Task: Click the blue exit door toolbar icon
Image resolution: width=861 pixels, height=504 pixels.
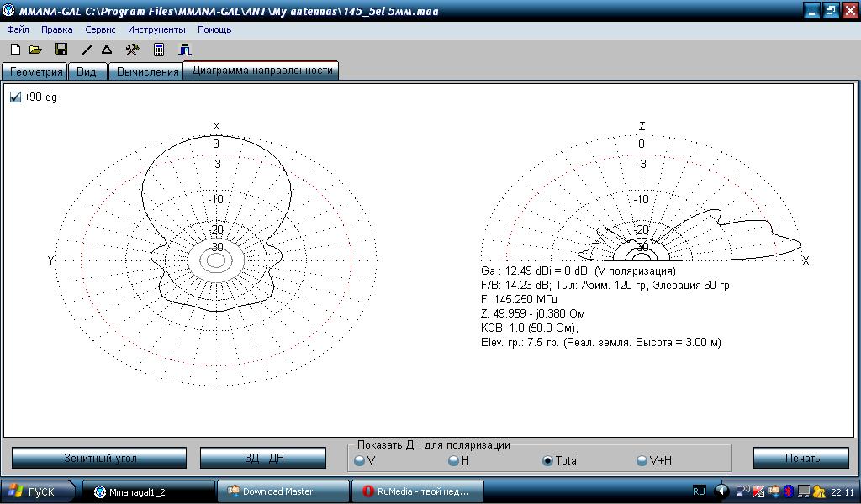Action: 185,50
